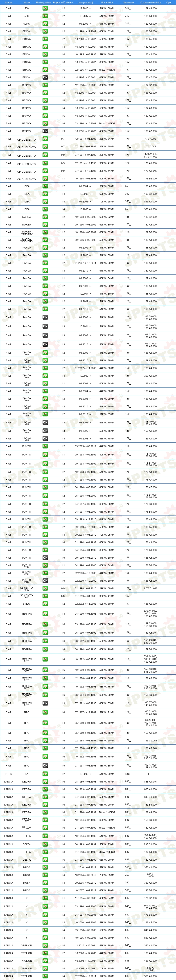
Task: Click the '02.1988 -> 05.1991' production years cell
Action: click(x=85, y=741)
